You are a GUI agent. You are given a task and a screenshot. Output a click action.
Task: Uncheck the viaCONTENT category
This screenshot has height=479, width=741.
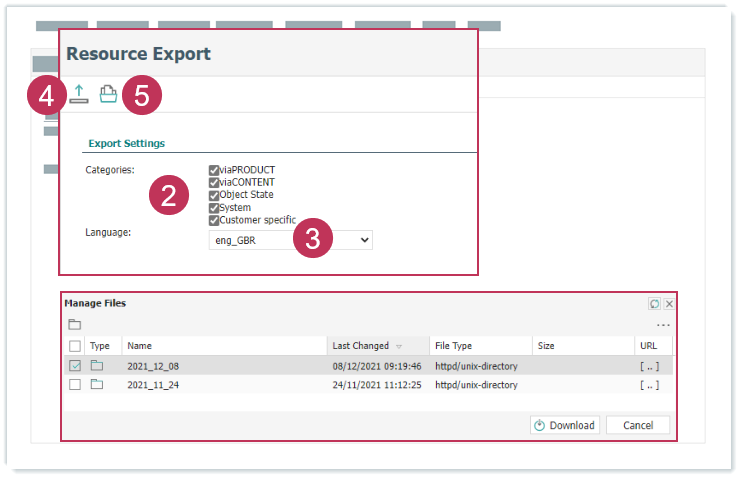214,183
